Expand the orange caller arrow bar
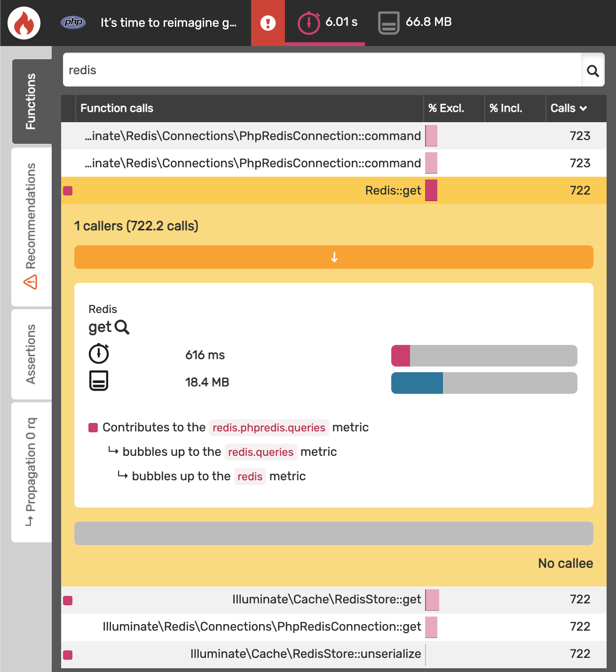616x672 pixels. [333, 257]
